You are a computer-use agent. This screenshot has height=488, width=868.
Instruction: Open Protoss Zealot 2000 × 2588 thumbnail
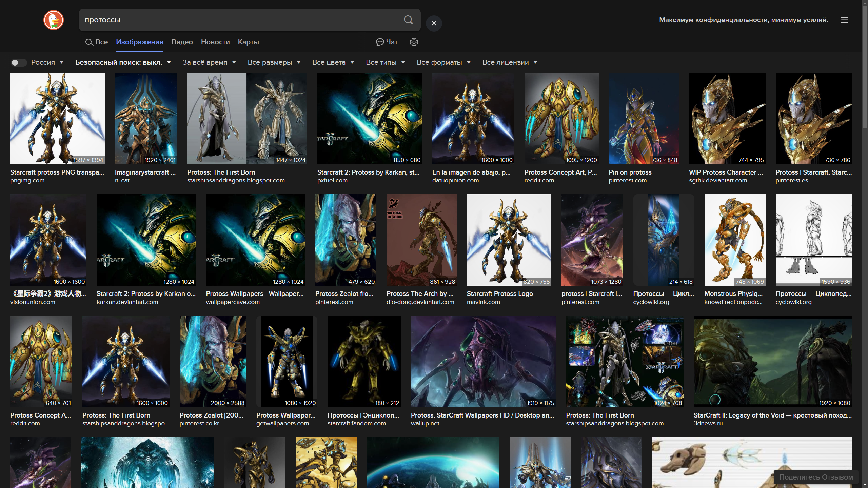(213, 362)
